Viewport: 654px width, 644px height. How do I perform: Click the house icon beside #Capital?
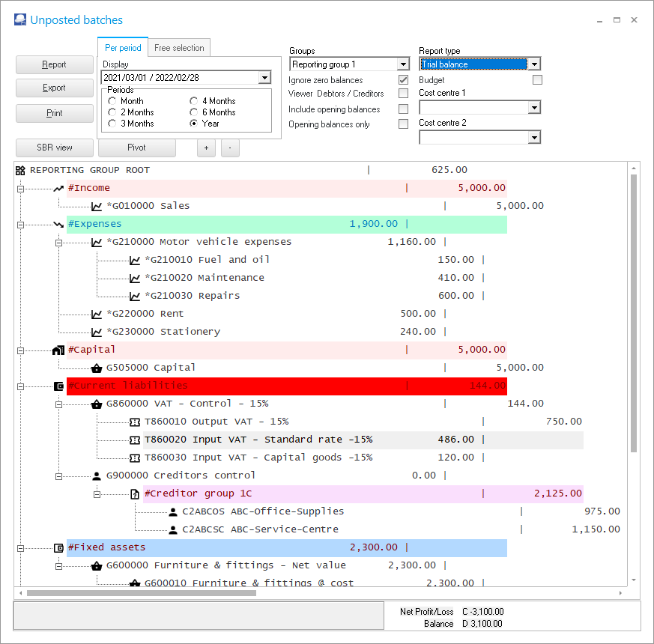tap(58, 350)
